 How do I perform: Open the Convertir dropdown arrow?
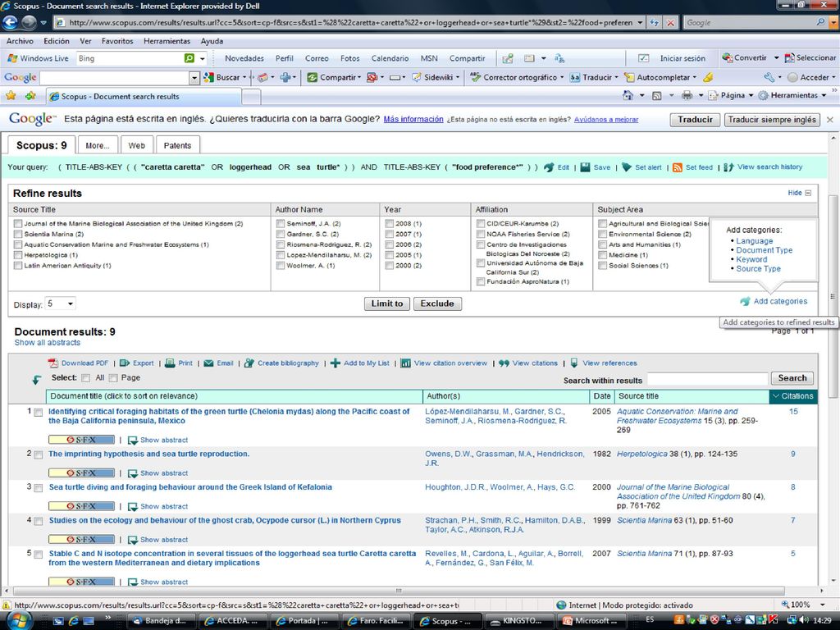(776, 58)
